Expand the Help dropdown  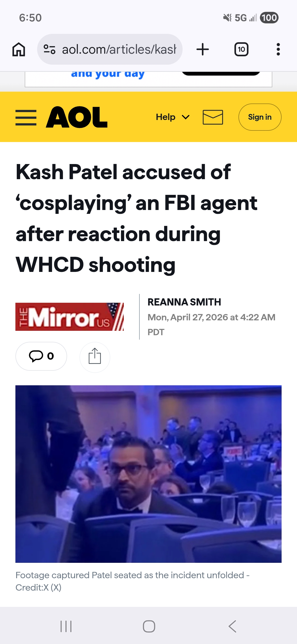[x=173, y=117]
